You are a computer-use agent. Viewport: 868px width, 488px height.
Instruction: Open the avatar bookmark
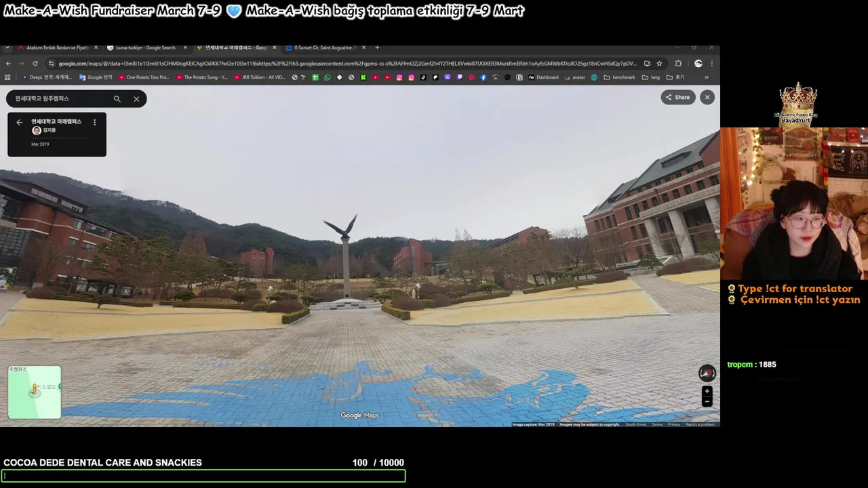(574, 77)
